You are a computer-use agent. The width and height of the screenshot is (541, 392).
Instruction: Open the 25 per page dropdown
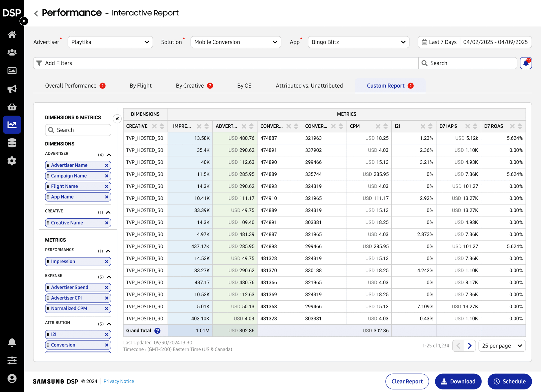[502, 346]
